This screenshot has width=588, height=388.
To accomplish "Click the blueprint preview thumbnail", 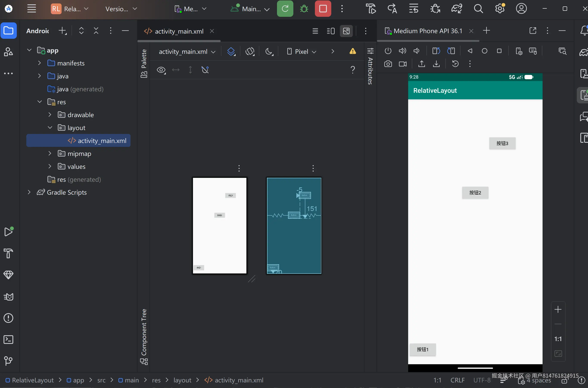I will [294, 226].
